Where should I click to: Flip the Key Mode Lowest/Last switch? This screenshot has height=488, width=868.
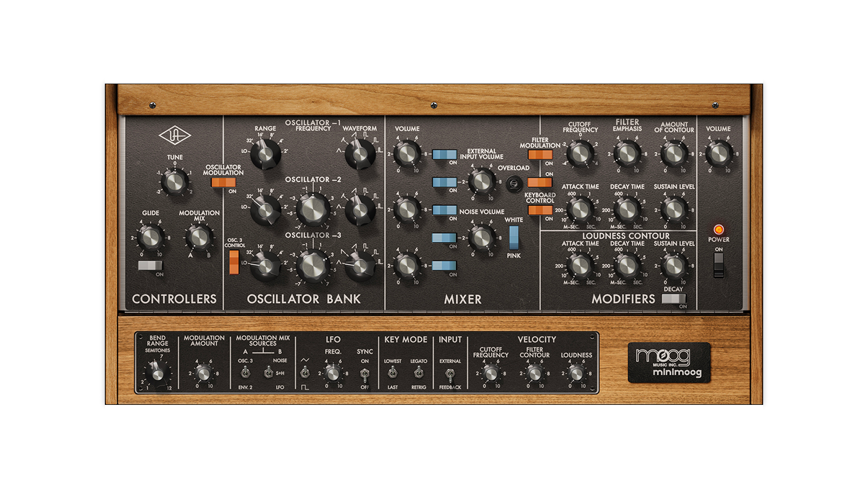pyautogui.click(x=392, y=373)
